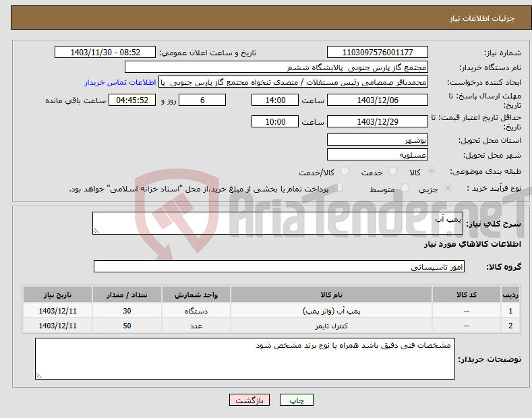Click the نام کالا column header
The image size is (532, 418).
[331, 295]
